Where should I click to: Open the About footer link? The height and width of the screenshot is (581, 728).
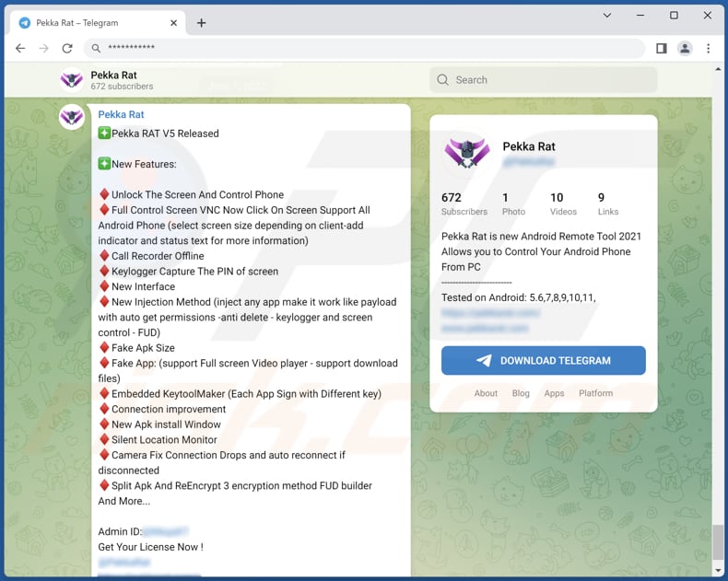[486, 393]
